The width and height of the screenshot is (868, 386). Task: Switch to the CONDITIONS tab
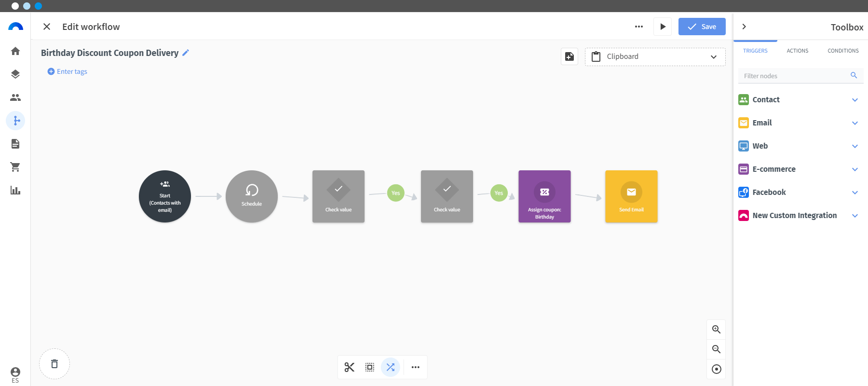click(x=843, y=51)
